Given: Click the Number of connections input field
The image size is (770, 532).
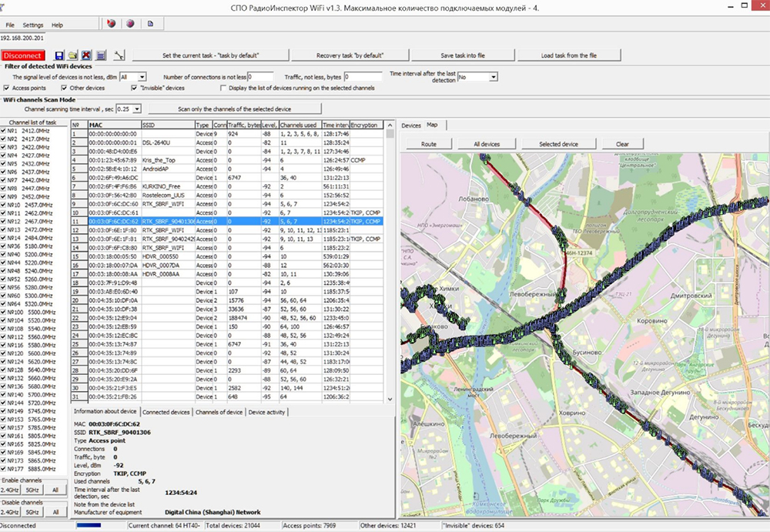Looking at the screenshot, I should tap(260, 77).
